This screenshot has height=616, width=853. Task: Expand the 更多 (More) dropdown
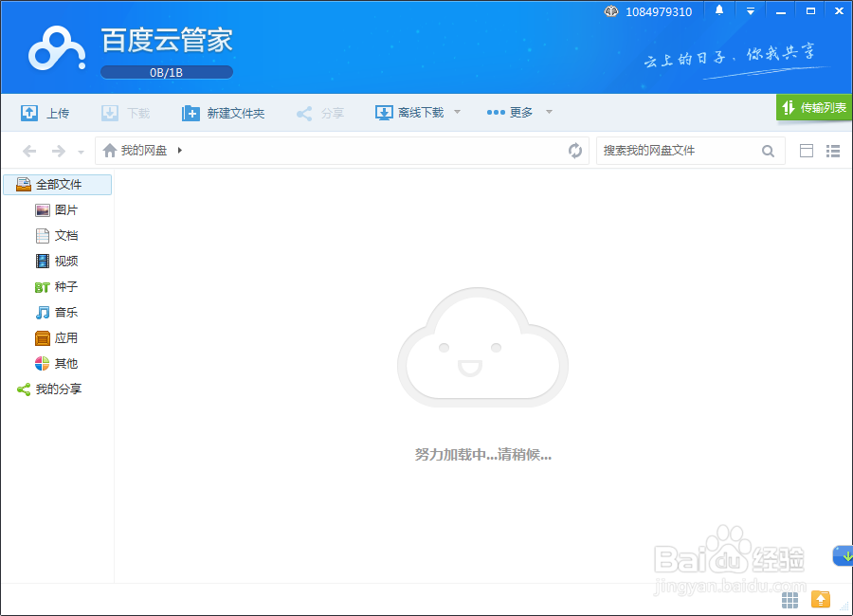pos(548,112)
